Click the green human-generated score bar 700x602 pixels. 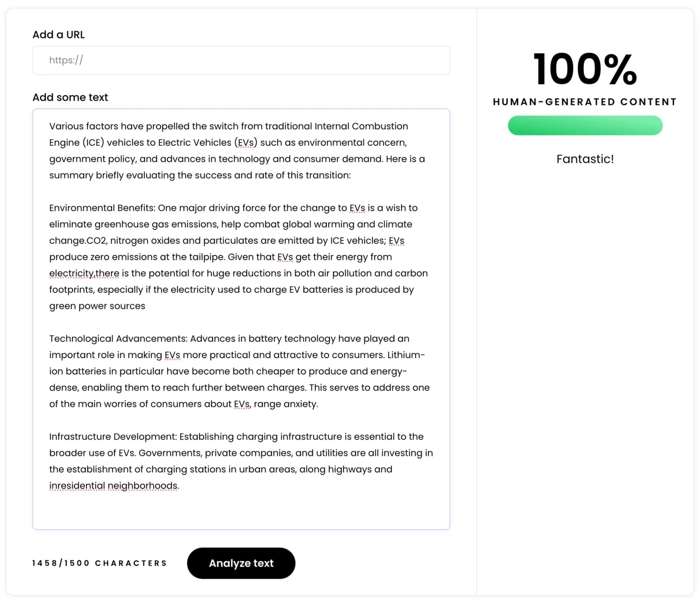[585, 126]
